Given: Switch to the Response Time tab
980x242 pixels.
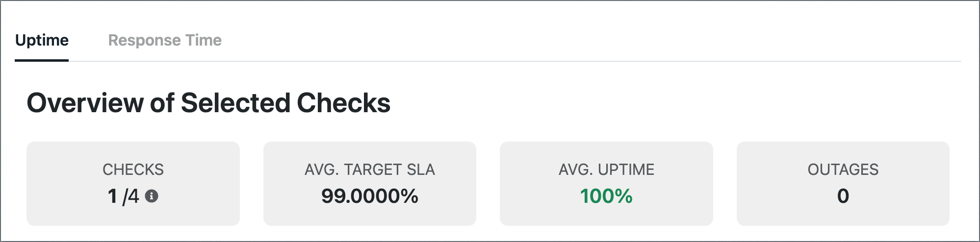Looking at the screenshot, I should point(165,40).
